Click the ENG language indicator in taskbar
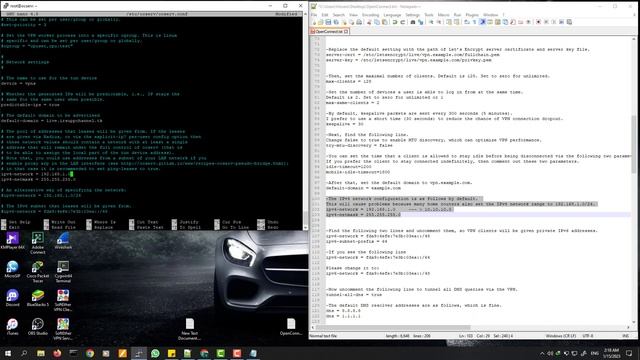The height and width of the screenshot is (360, 640). [x=595, y=353]
